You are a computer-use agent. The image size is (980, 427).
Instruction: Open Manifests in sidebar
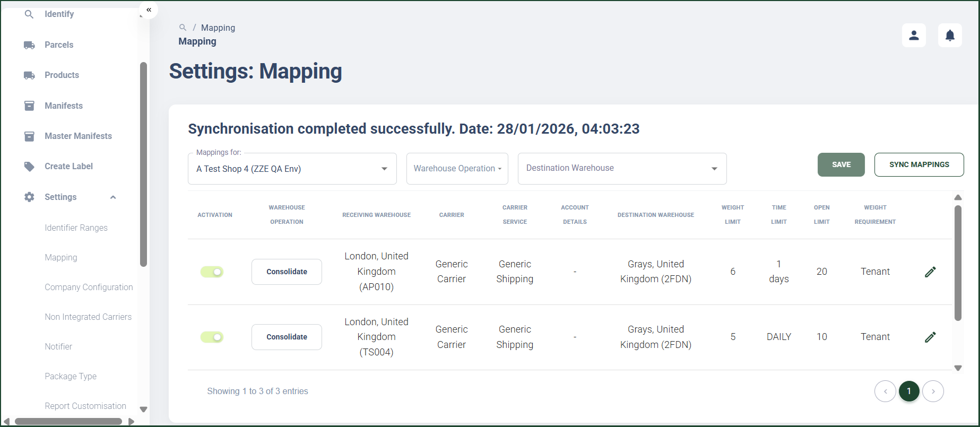pyautogui.click(x=64, y=106)
